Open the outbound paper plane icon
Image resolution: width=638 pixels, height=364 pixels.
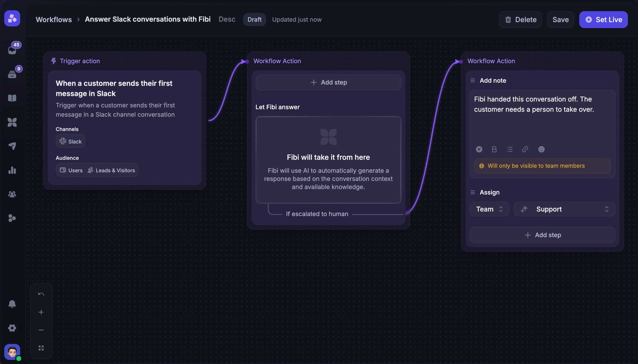(x=12, y=146)
